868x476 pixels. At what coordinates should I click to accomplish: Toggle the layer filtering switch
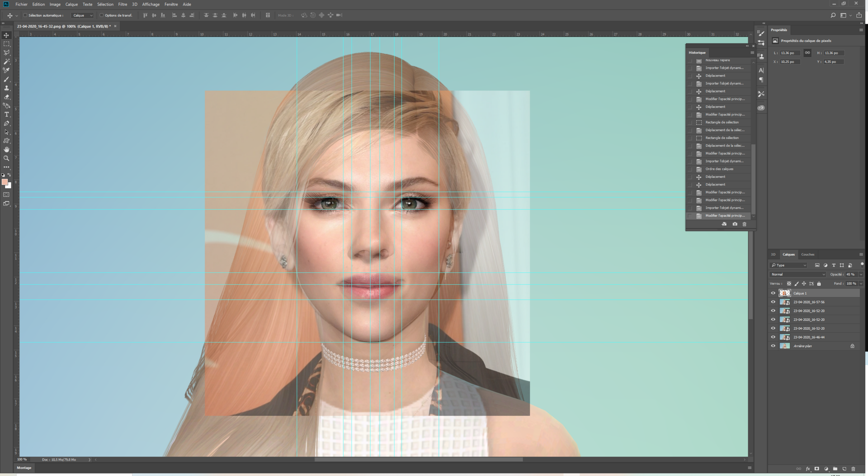point(862,265)
